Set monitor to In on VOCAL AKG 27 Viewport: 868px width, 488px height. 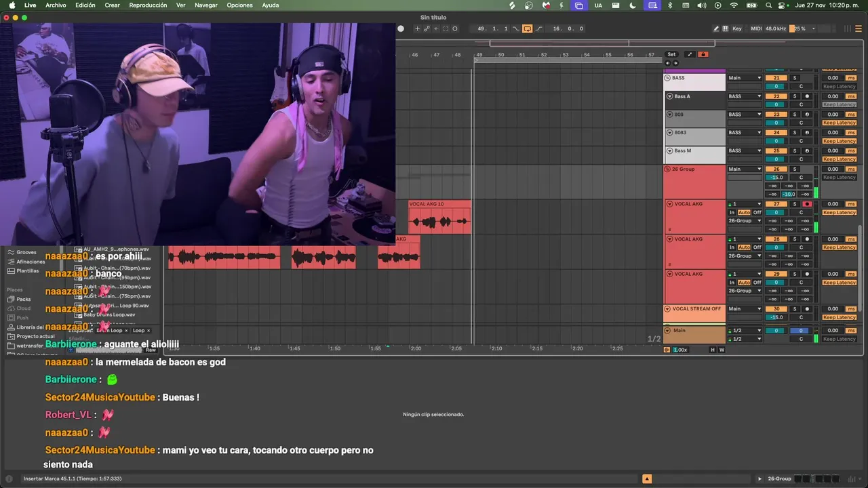732,212
